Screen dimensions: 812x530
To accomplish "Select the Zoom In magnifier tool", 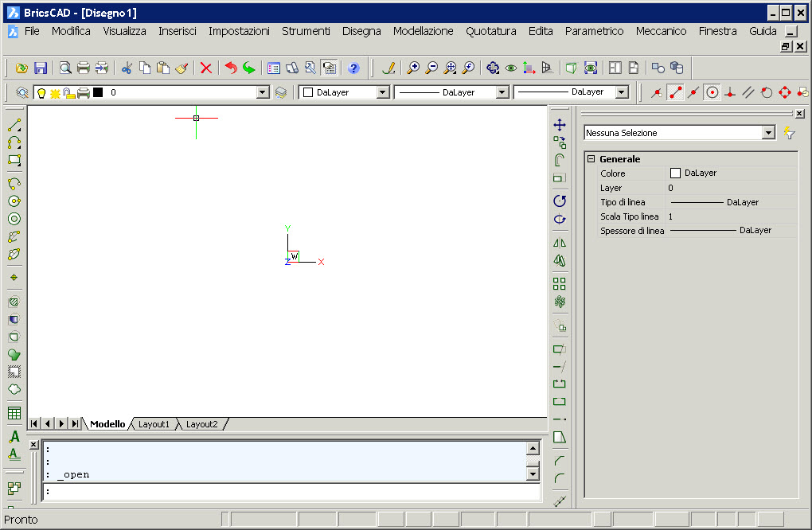I will click(x=413, y=68).
